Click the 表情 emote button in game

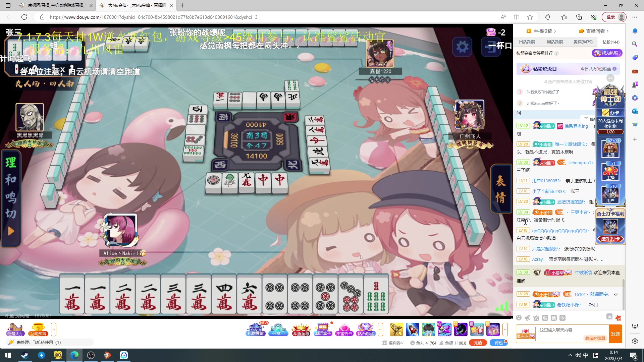[x=501, y=189]
